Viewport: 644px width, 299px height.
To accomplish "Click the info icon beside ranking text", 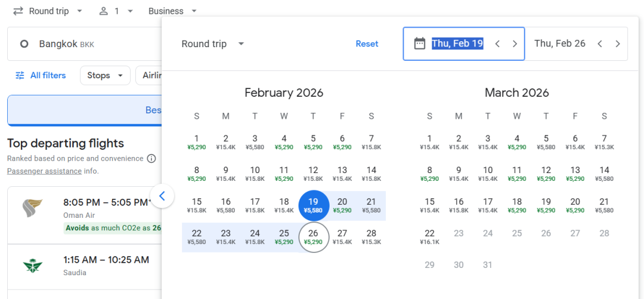I will [x=151, y=158].
